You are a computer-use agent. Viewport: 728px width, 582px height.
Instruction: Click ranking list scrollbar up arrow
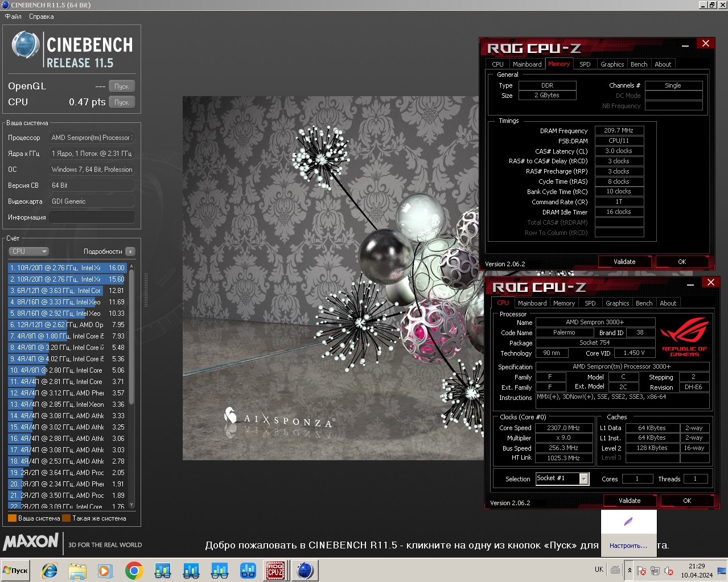pos(132,266)
